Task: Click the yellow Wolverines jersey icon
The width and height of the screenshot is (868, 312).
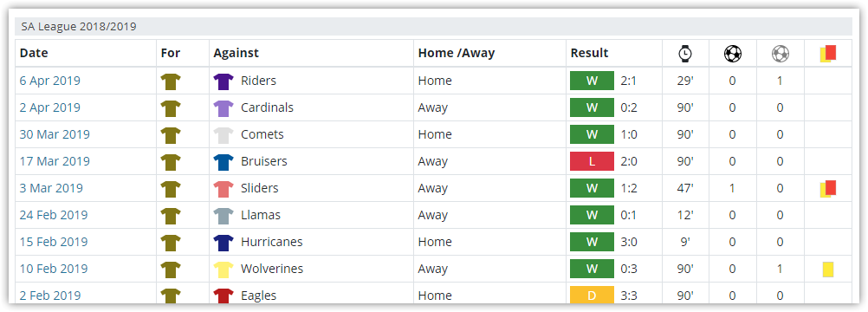Action: [223, 269]
